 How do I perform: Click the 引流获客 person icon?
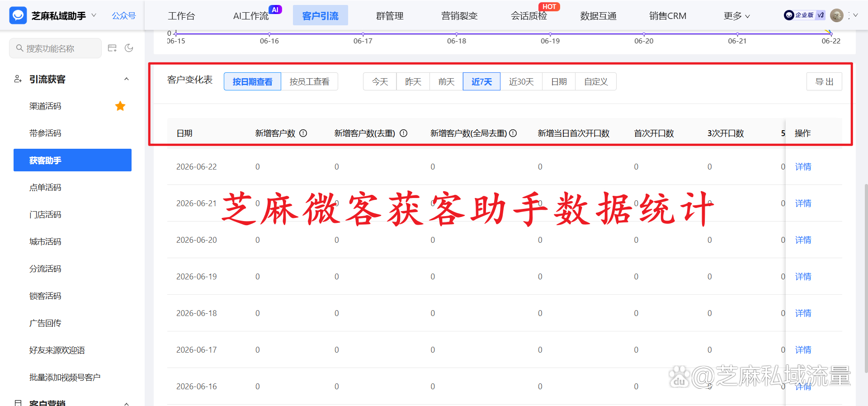tap(18, 79)
